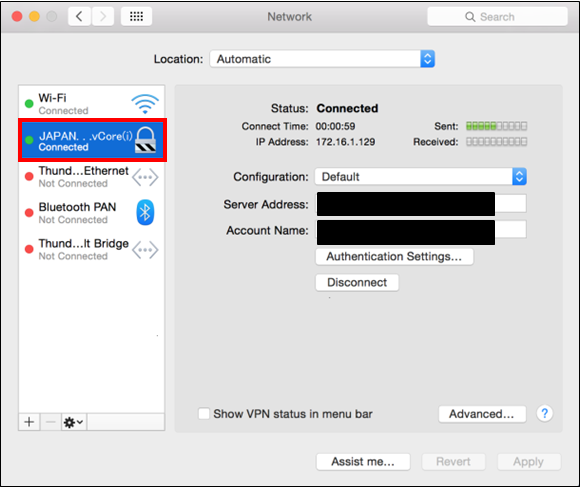Click the Bluetooth icon next to Bluetooth PAN

tap(145, 212)
